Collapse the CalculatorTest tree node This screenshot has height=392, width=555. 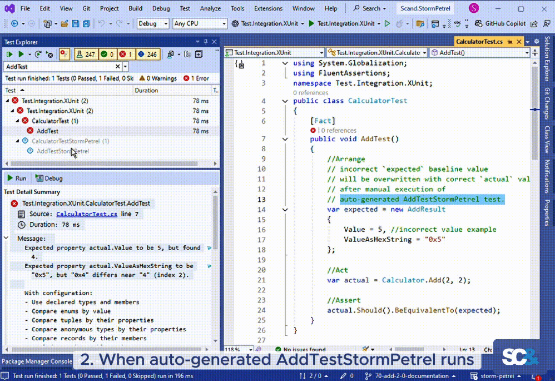(x=18, y=121)
